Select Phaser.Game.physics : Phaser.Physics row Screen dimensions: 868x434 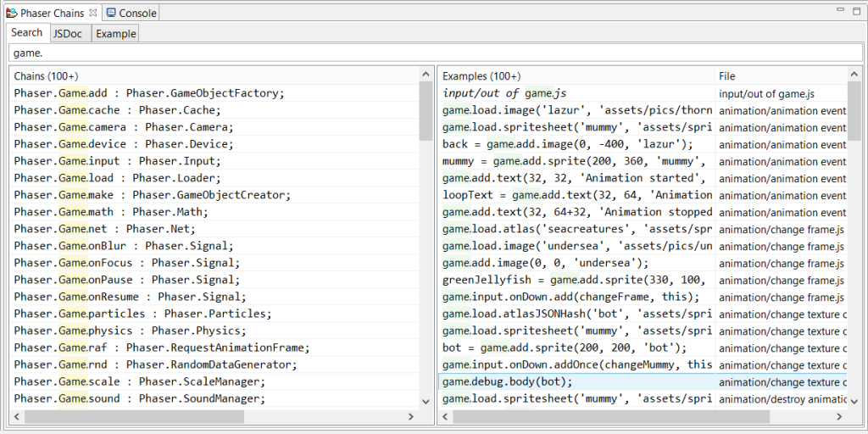[214, 331]
